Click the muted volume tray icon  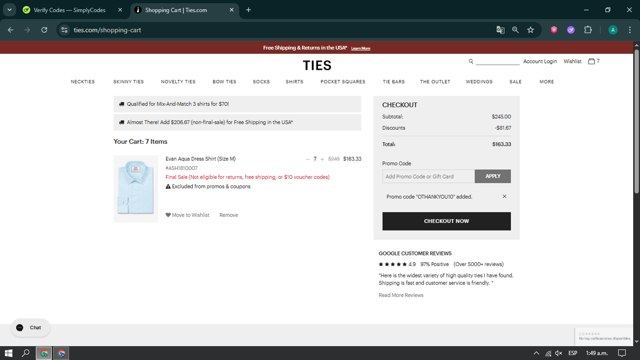tap(559, 353)
